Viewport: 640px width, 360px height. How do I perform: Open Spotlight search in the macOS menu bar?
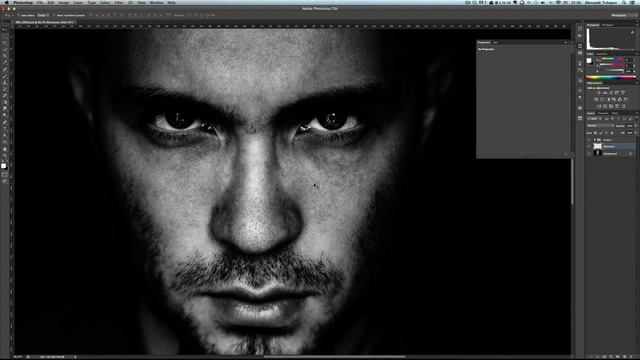pos(624,2)
